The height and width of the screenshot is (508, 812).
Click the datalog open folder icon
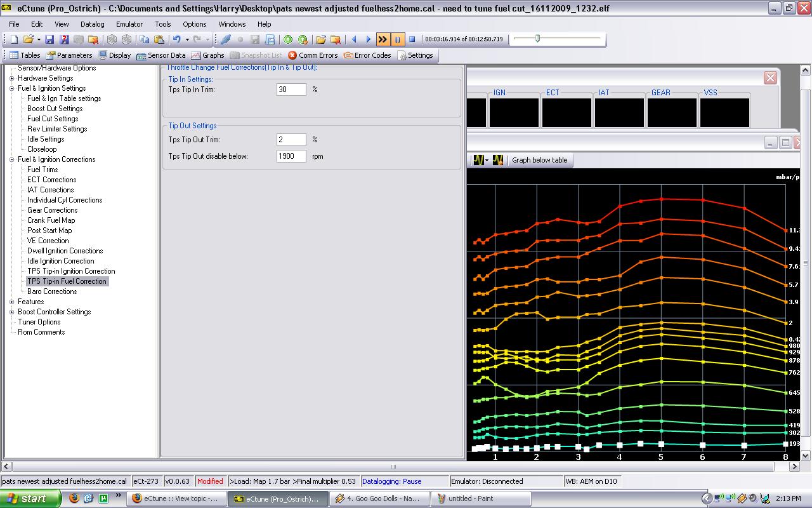pyautogui.click(x=321, y=39)
